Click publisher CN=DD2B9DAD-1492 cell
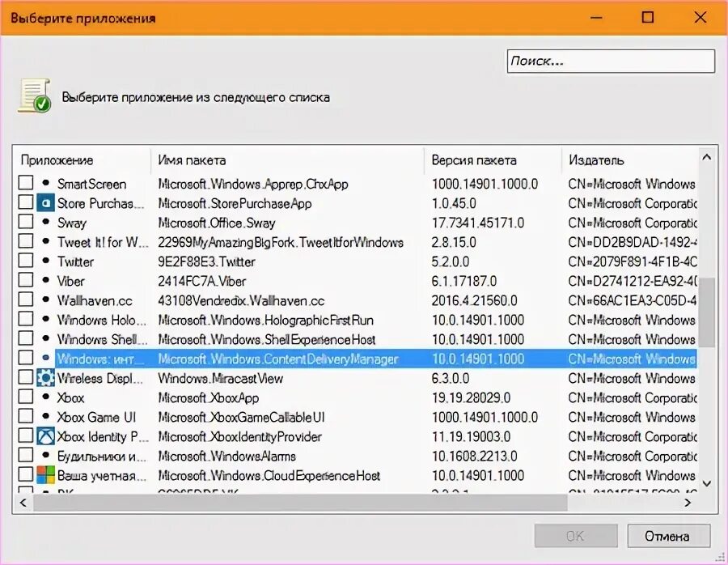This screenshot has width=728, height=565. [633, 242]
